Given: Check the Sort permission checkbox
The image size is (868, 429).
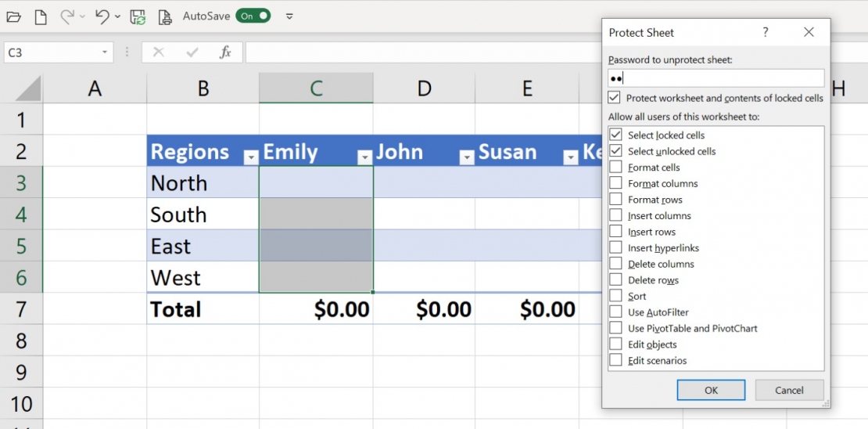Looking at the screenshot, I should [x=616, y=296].
